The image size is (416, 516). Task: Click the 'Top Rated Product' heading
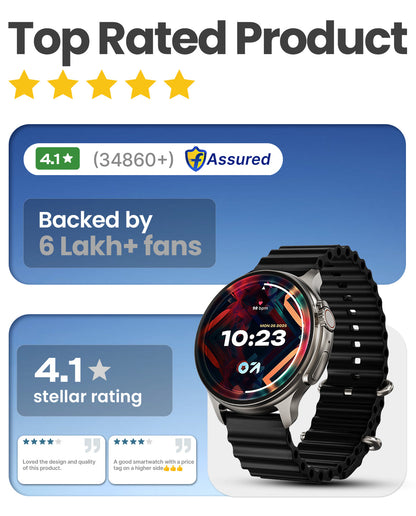click(207, 40)
